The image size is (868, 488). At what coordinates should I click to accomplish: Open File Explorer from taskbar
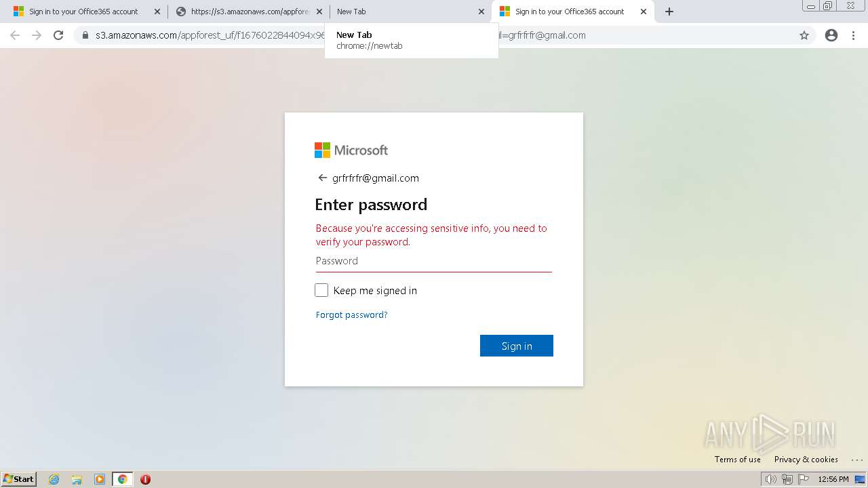coord(77,479)
